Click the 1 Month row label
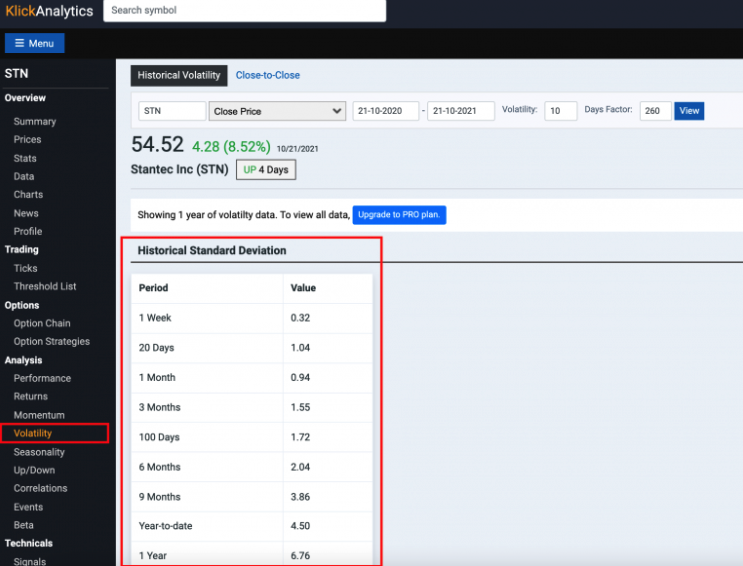 coord(157,377)
